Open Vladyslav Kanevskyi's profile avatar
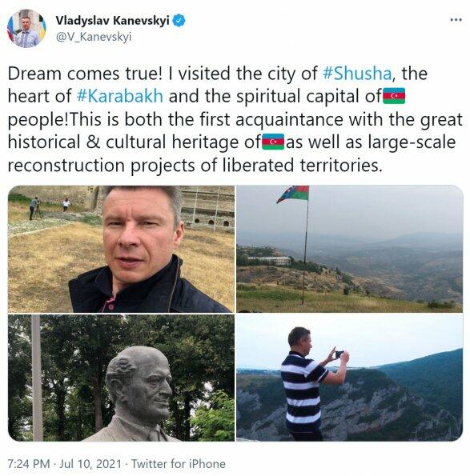The width and height of the screenshot is (470, 476). [26, 29]
